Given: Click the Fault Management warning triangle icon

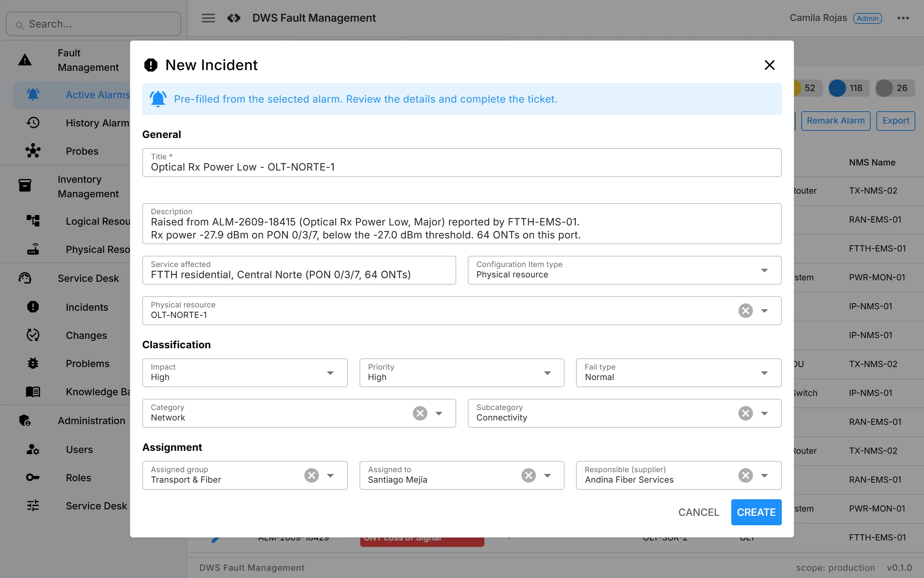Looking at the screenshot, I should (25, 60).
